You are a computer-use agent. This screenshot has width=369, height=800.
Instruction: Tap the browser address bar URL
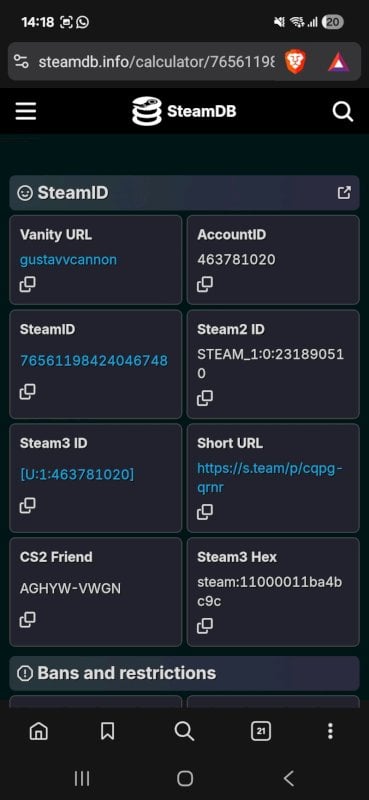(156, 62)
